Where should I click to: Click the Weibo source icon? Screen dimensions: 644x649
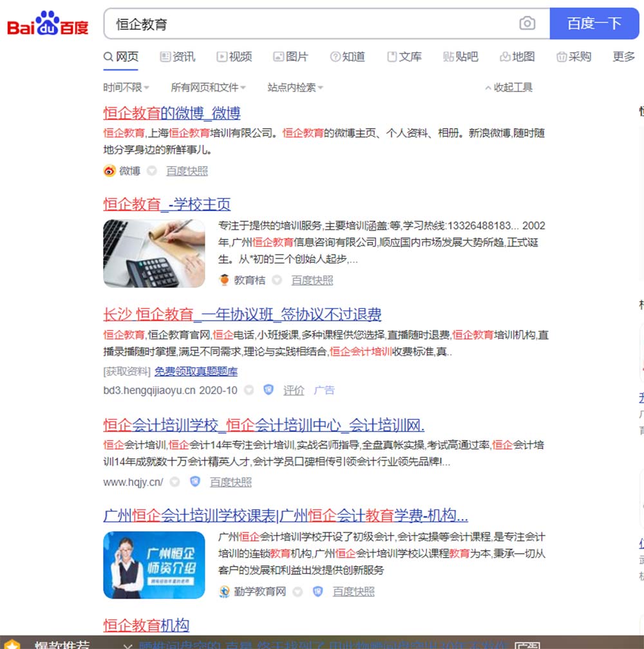click(x=109, y=171)
